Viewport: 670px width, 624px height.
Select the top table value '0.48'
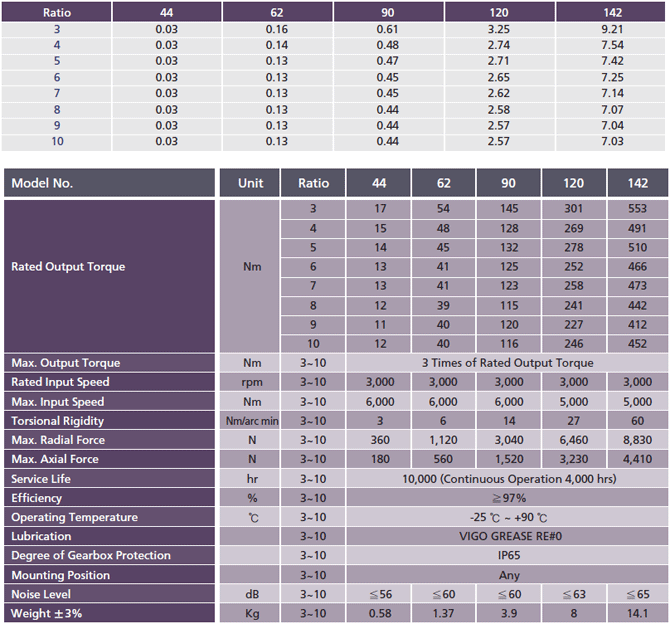pos(388,45)
